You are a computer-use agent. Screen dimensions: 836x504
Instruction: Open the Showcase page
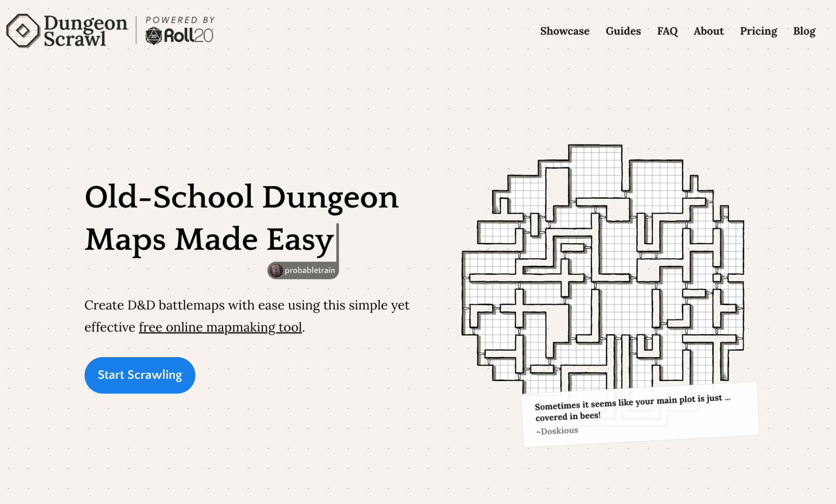pos(565,31)
